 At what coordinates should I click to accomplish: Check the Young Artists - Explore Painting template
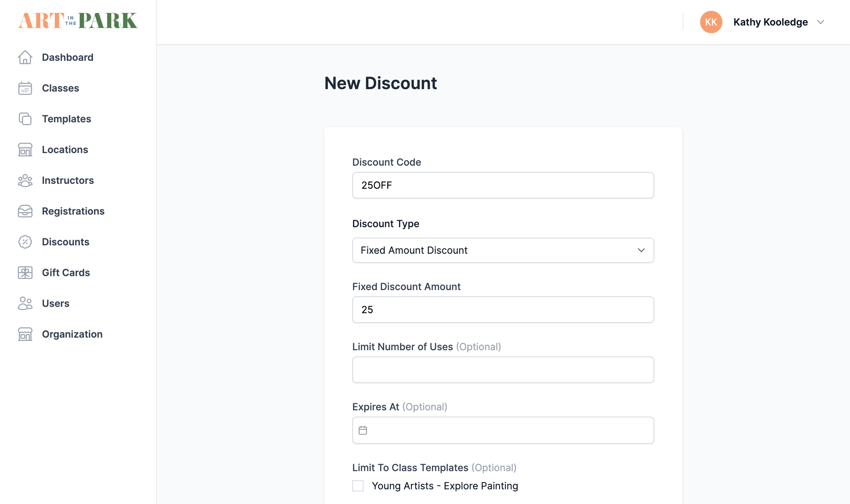pos(358,486)
